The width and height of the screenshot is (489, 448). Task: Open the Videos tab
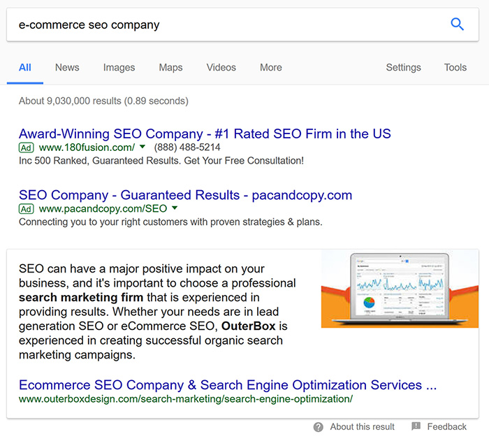(221, 67)
